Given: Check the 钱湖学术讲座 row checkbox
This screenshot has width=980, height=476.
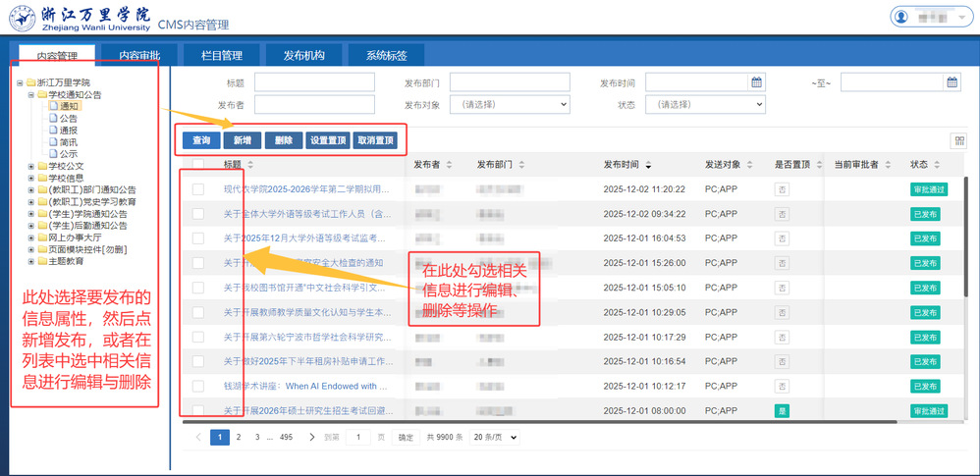Looking at the screenshot, I should [x=198, y=386].
